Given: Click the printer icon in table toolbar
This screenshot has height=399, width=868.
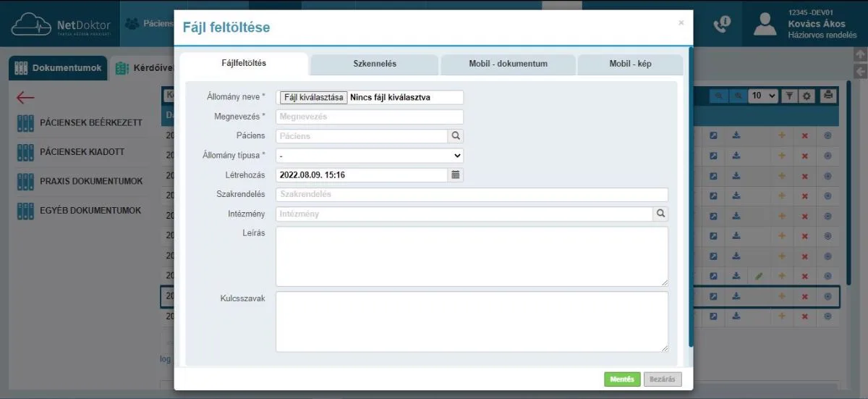Looking at the screenshot, I should pos(828,96).
